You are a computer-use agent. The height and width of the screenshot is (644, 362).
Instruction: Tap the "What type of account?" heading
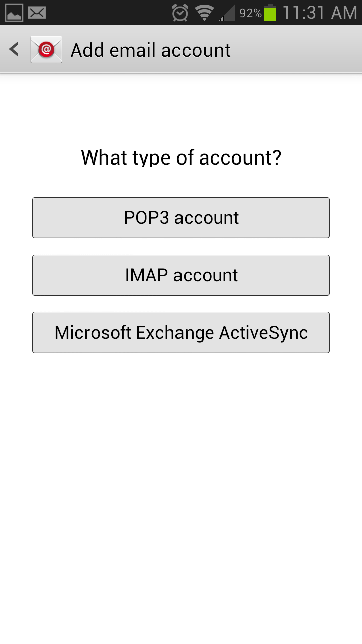[181, 158]
